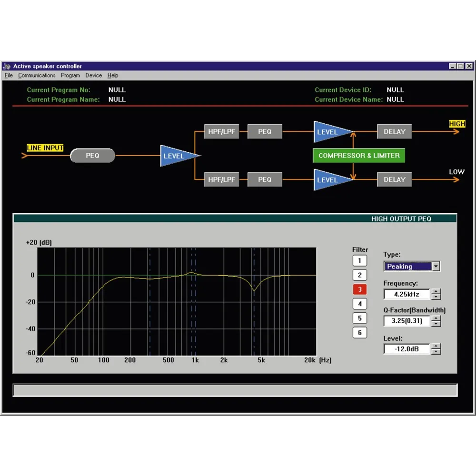Click the high-path DELAY block
Screen dimensions: 476x476
(394, 132)
